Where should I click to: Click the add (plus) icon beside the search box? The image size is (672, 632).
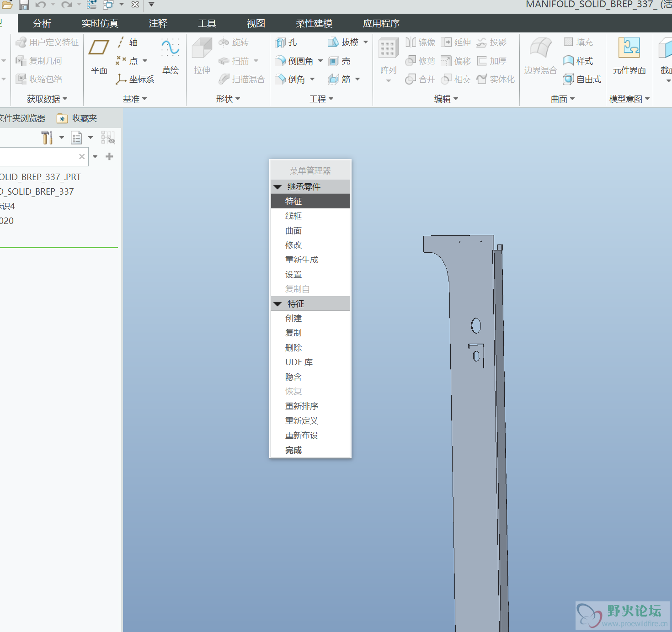point(109,157)
